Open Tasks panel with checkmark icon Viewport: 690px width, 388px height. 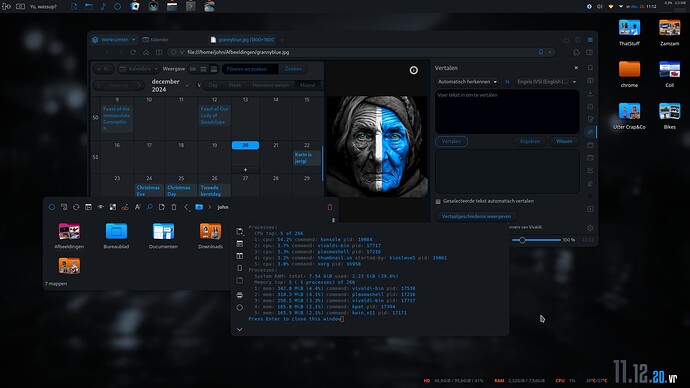(590, 171)
